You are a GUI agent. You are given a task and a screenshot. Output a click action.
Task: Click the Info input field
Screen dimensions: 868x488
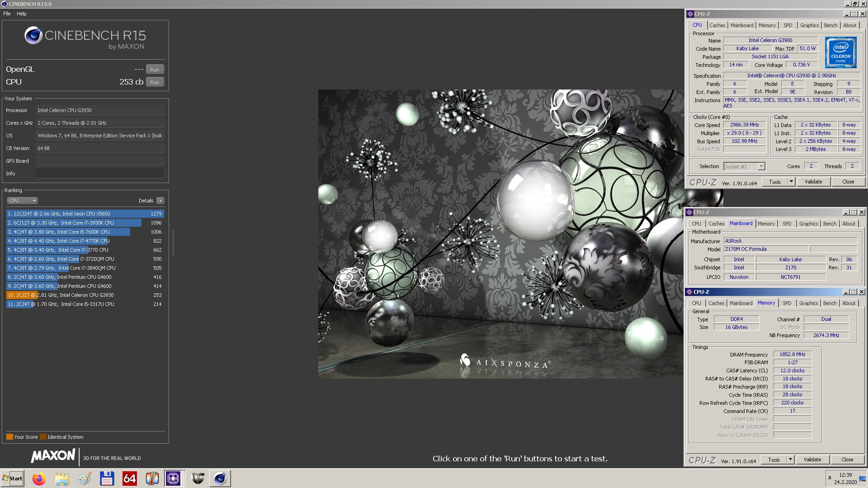point(100,174)
